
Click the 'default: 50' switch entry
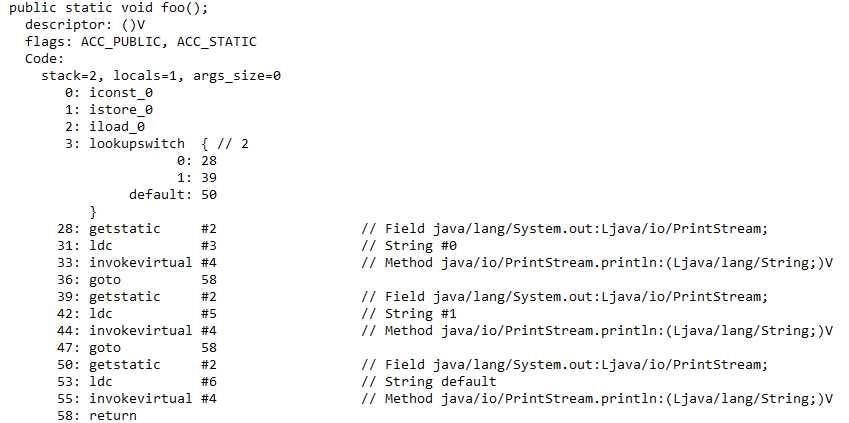pos(173,194)
